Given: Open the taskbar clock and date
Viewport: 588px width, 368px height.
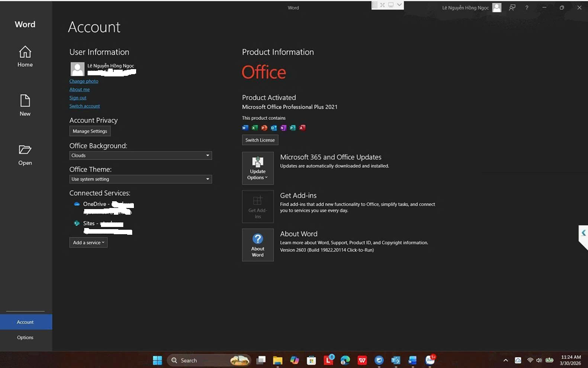Looking at the screenshot, I should (570, 360).
